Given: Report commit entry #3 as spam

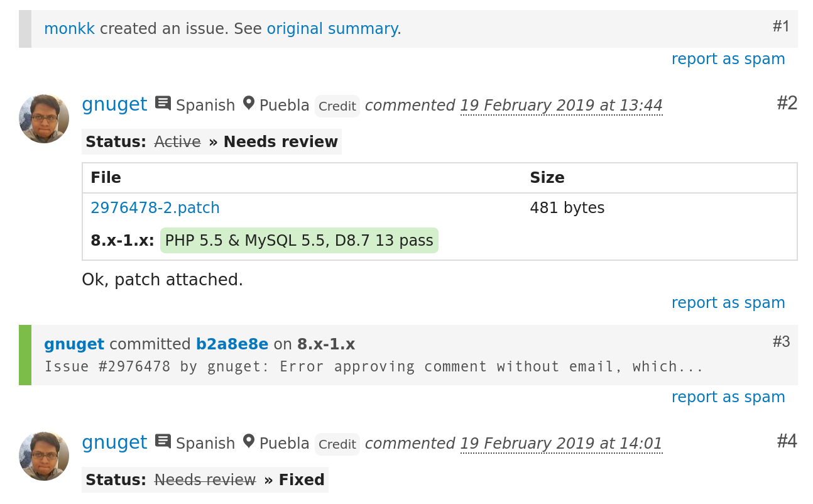Looking at the screenshot, I should click(x=728, y=397).
